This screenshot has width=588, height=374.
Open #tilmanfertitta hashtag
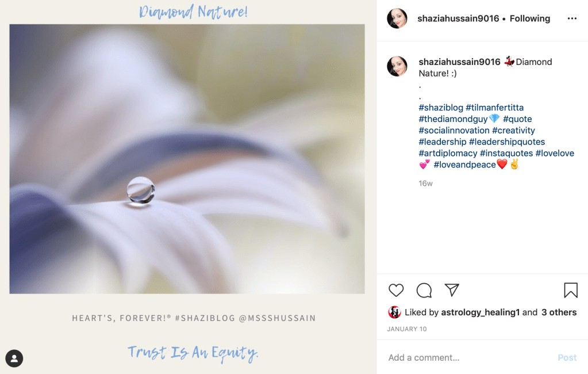[x=495, y=108]
